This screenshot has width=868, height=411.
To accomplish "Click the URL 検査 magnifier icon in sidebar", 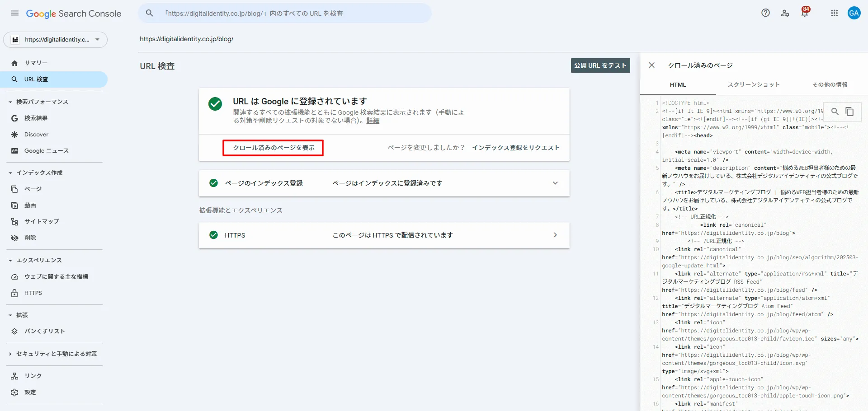I will (15, 79).
